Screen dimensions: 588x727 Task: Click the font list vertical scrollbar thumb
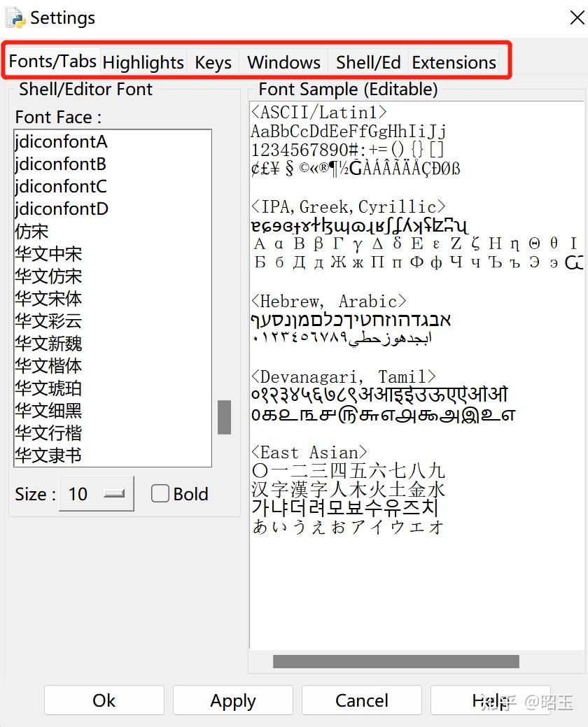coord(225,417)
